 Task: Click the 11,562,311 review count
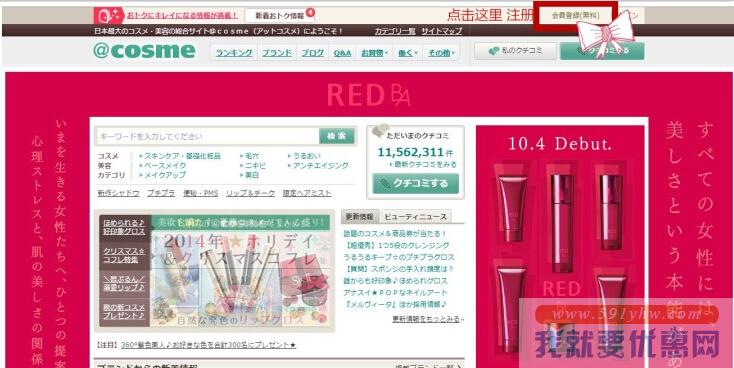(410, 152)
